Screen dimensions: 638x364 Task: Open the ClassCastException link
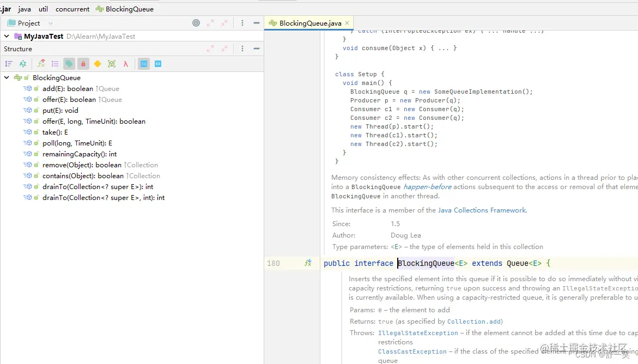click(412, 351)
